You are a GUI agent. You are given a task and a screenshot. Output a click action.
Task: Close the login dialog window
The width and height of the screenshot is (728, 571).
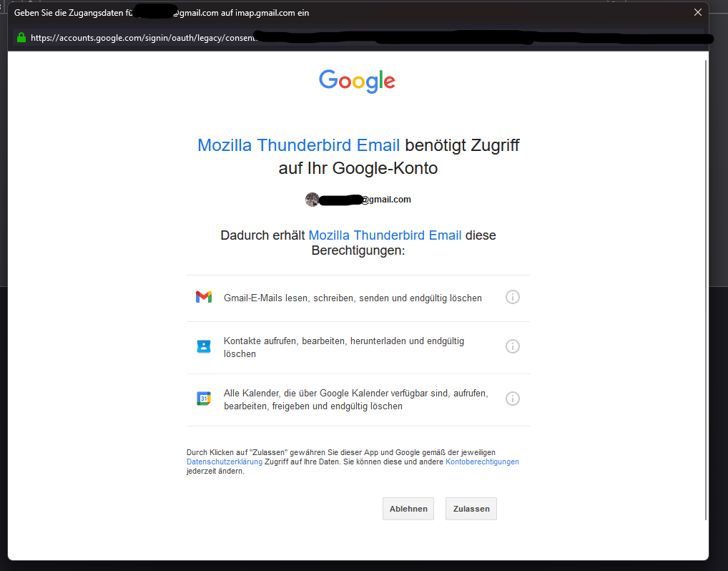pos(697,13)
